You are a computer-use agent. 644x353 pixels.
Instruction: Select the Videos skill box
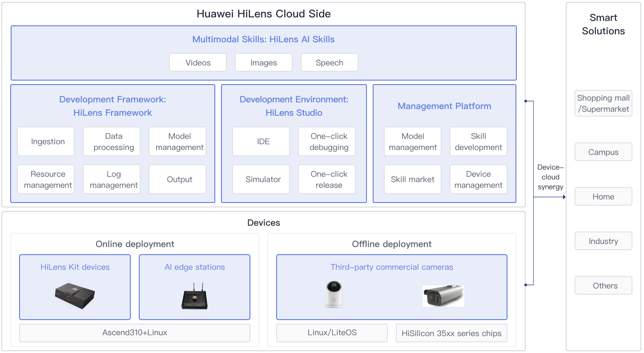tap(198, 63)
